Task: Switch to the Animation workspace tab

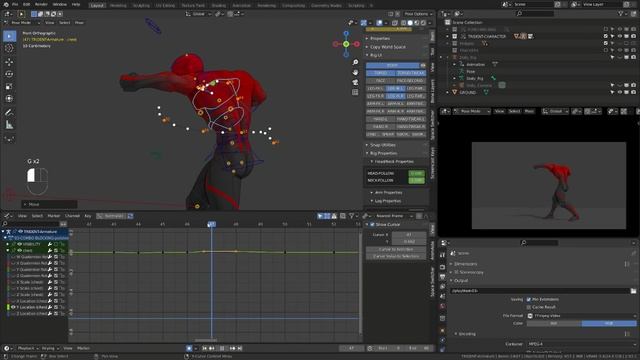Action: (242, 6)
